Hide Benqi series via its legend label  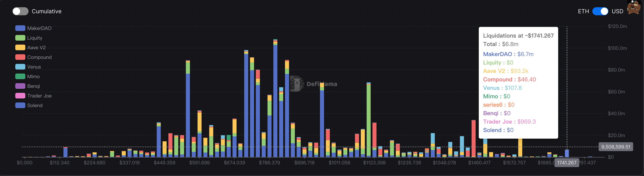click(34, 86)
